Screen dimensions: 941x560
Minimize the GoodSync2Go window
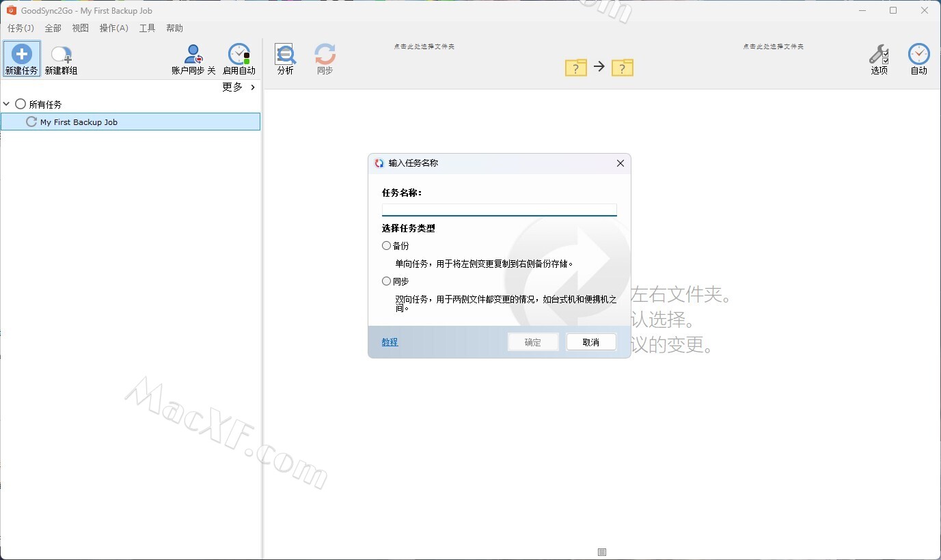click(862, 10)
